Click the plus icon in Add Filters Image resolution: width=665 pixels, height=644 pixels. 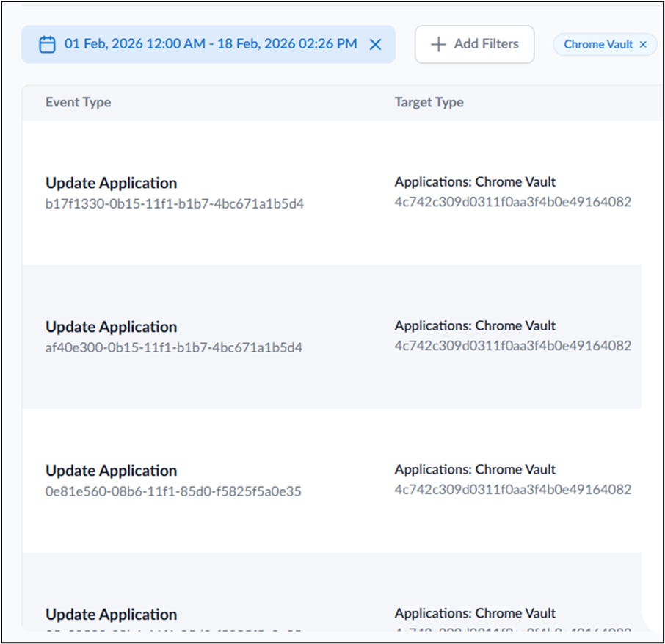438,45
